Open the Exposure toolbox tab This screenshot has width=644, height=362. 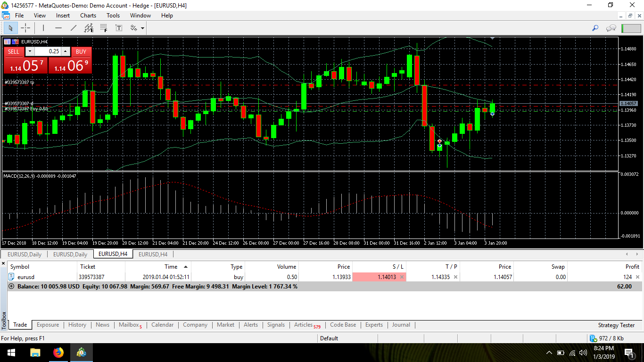(48, 325)
